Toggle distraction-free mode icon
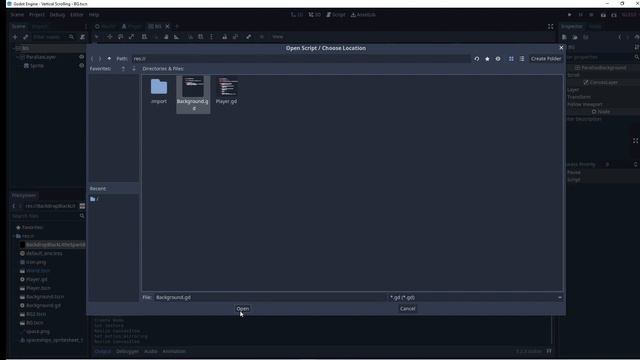The height and width of the screenshot is (360, 640). [551, 27]
